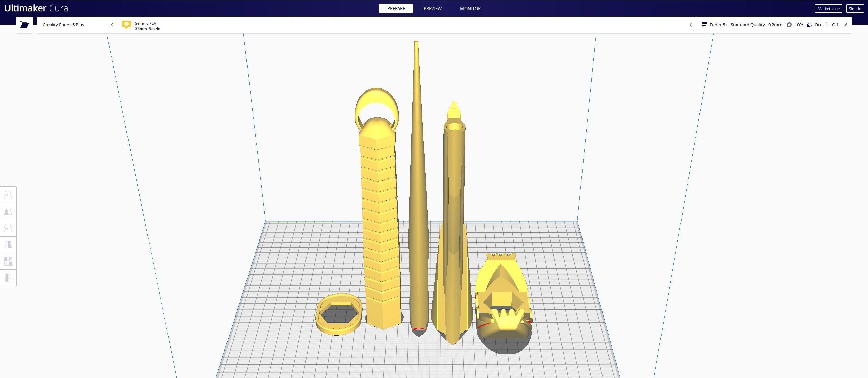Click the 10% infill value
868x378 pixels.
click(x=799, y=25)
